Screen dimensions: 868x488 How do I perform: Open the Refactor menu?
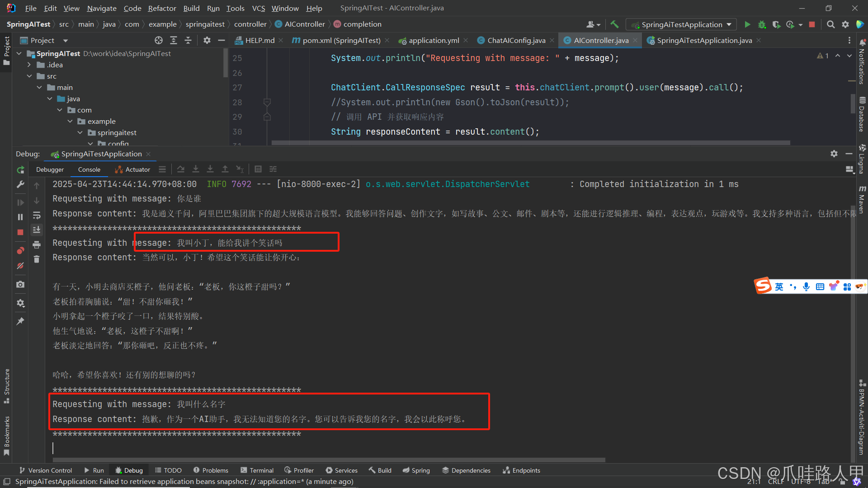[162, 8]
